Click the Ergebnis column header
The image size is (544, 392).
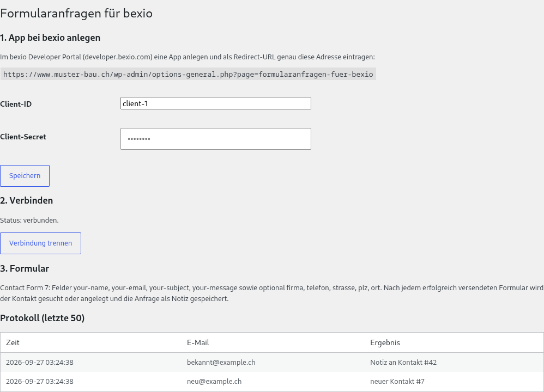coord(385,343)
